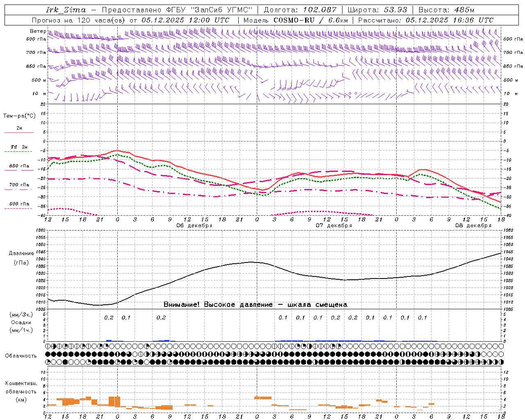Click the left-side 10 м wind level label
This screenshot has width=525, height=420.
(39, 94)
